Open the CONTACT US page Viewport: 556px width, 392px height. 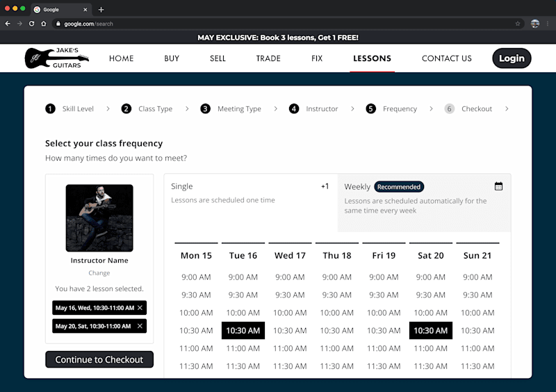coord(446,58)
